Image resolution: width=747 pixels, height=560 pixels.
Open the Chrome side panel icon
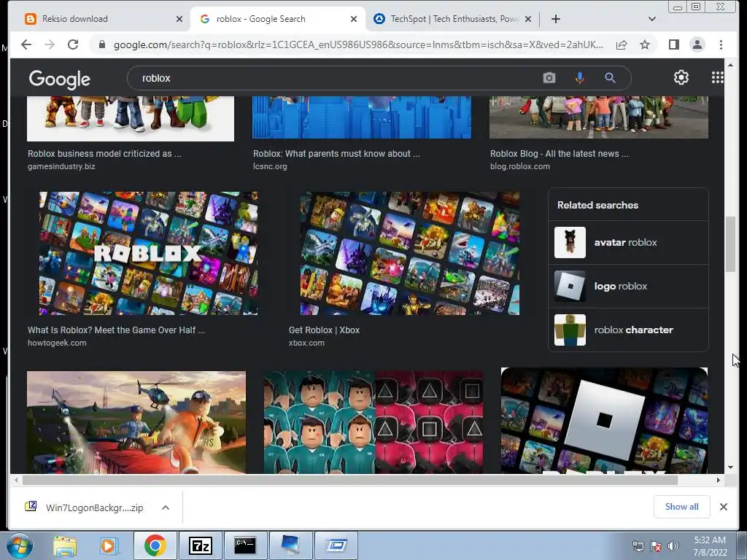[673, 44]
